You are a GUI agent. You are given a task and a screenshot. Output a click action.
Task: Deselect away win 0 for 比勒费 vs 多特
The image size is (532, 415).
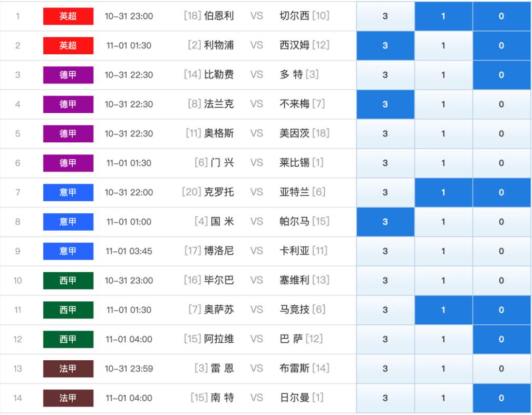(x=501, y=75)
